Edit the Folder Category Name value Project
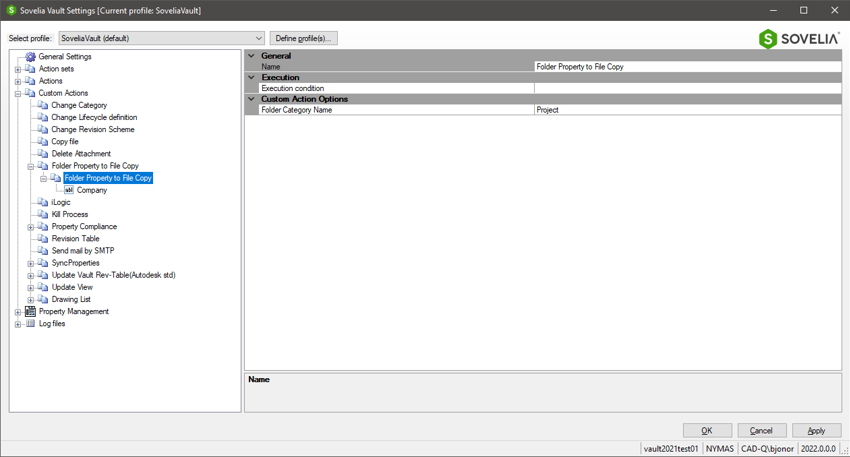 (x=688, y=110)
